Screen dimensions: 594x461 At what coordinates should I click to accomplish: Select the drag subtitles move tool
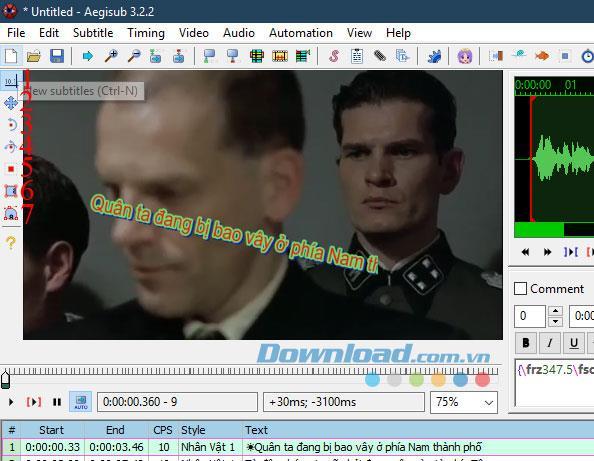11,103
